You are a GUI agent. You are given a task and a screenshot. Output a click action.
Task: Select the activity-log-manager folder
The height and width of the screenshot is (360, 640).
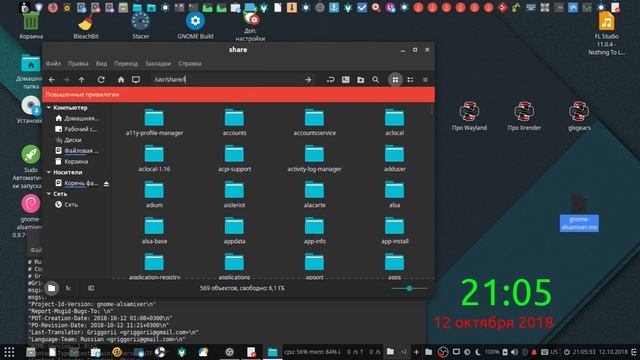tap(314, 158)
